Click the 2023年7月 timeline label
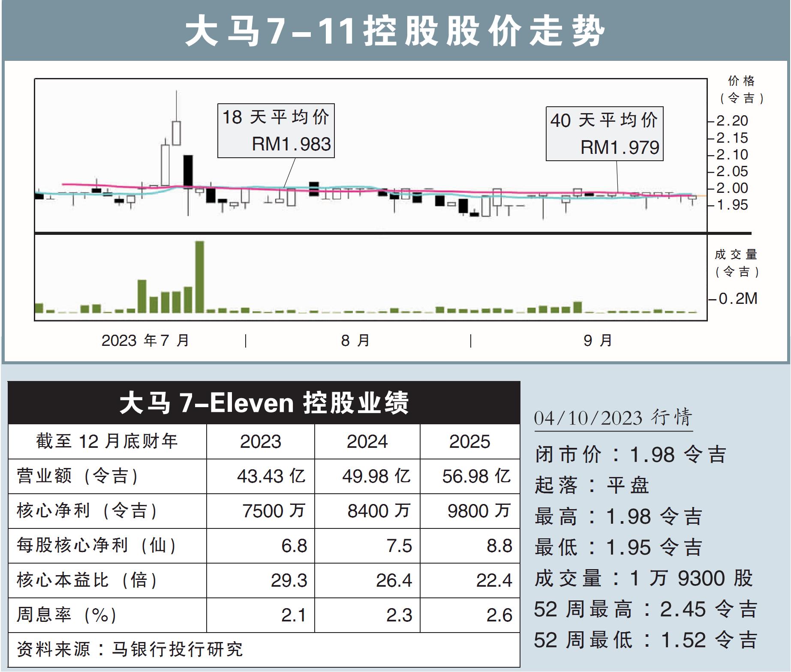Image resolution: width=791 pixels, height=672 pixels. click(x=145, y=341)
